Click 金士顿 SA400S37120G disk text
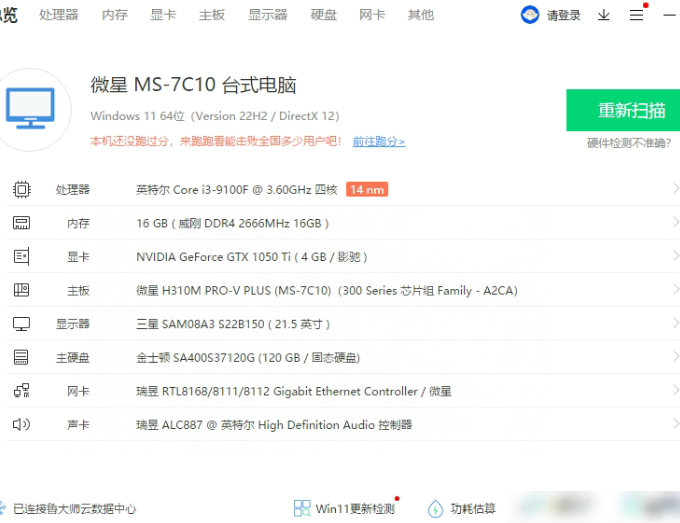The image size is (680, 523). (x=248, y=358)
